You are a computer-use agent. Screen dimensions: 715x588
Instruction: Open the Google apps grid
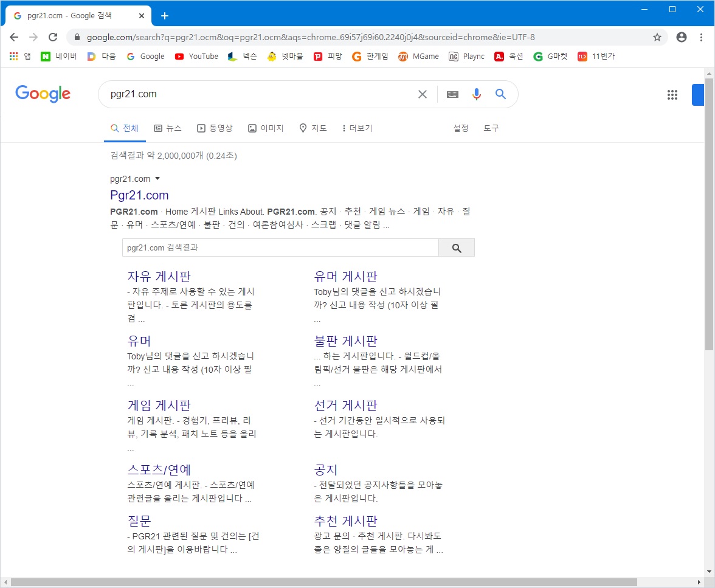[x=672, y=94]
